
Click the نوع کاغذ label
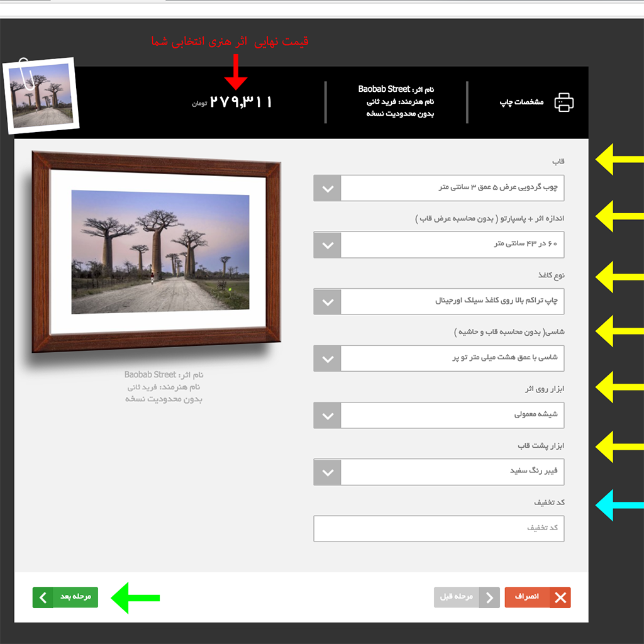[x=551, y=275]
